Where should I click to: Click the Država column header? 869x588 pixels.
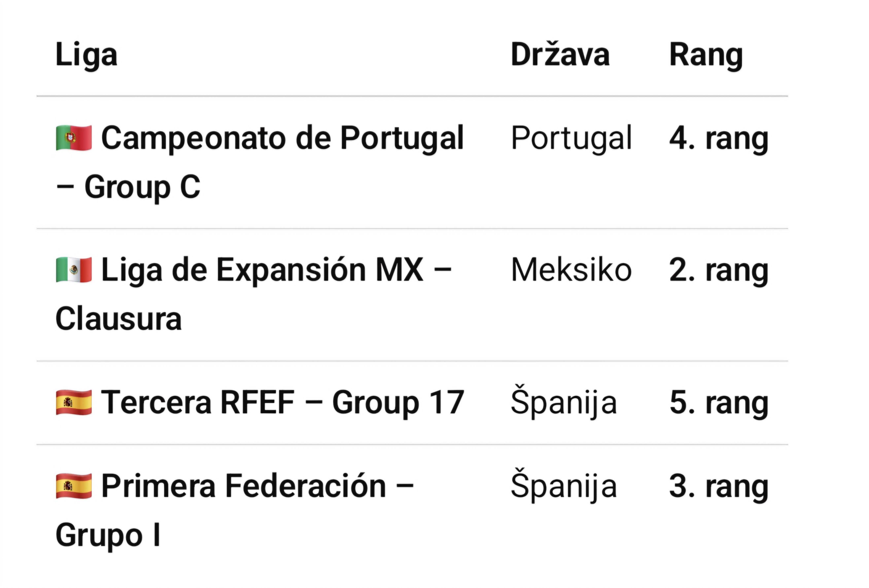coord(560,54)
